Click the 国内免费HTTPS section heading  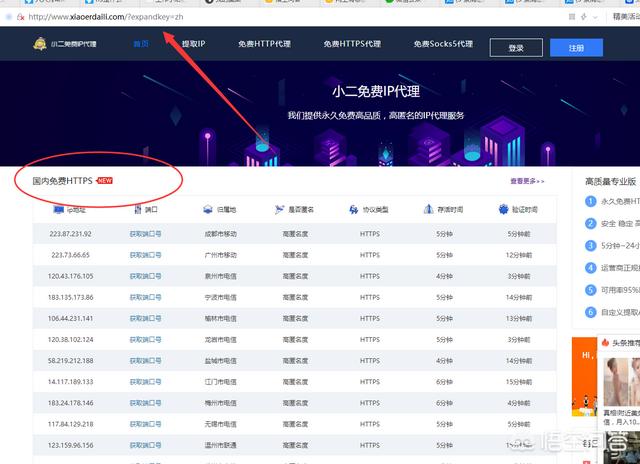[x=62, y=180]
